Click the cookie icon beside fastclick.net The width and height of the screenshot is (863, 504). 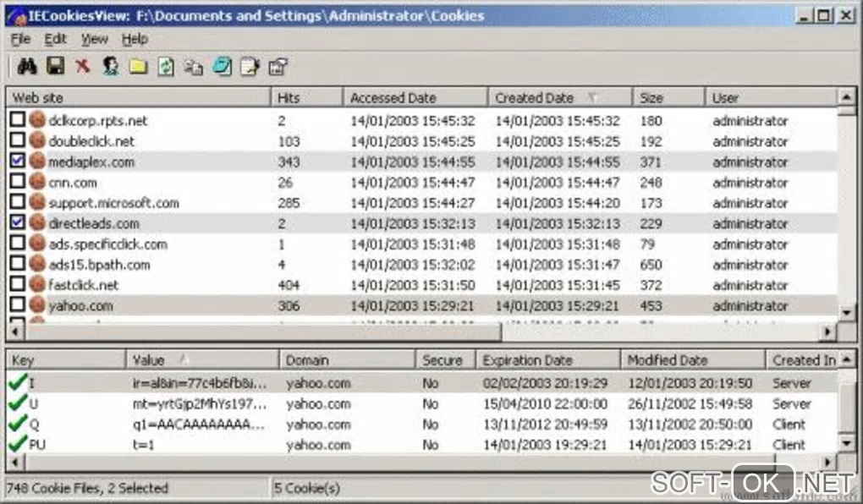click(x=37, y=284)
